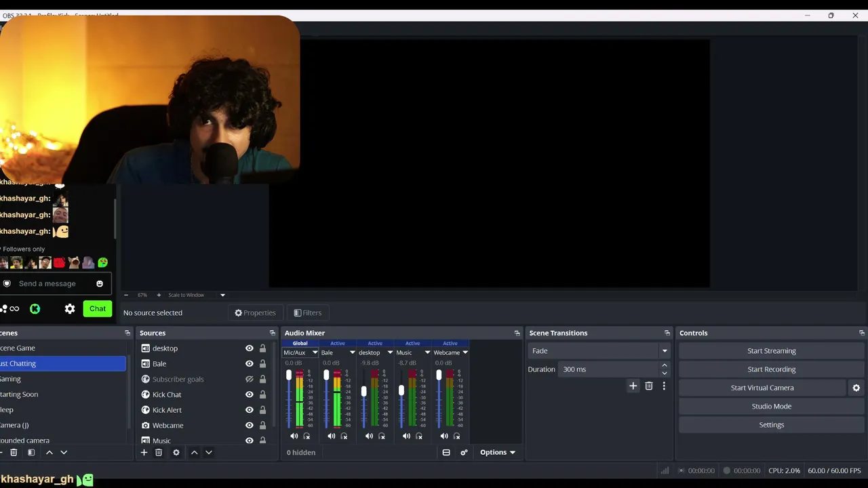Open source properties gear in Sources toolbar
The image size is (868, 488).
[176, 452]
